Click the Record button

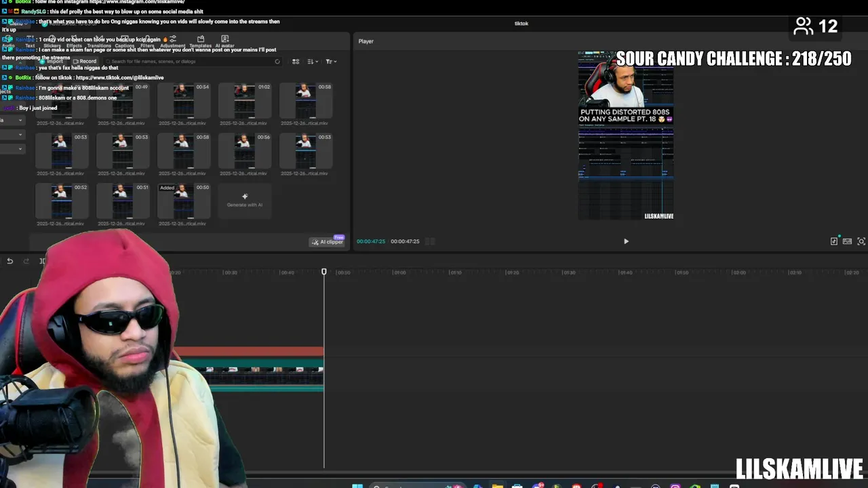click(x=85, y=62)
